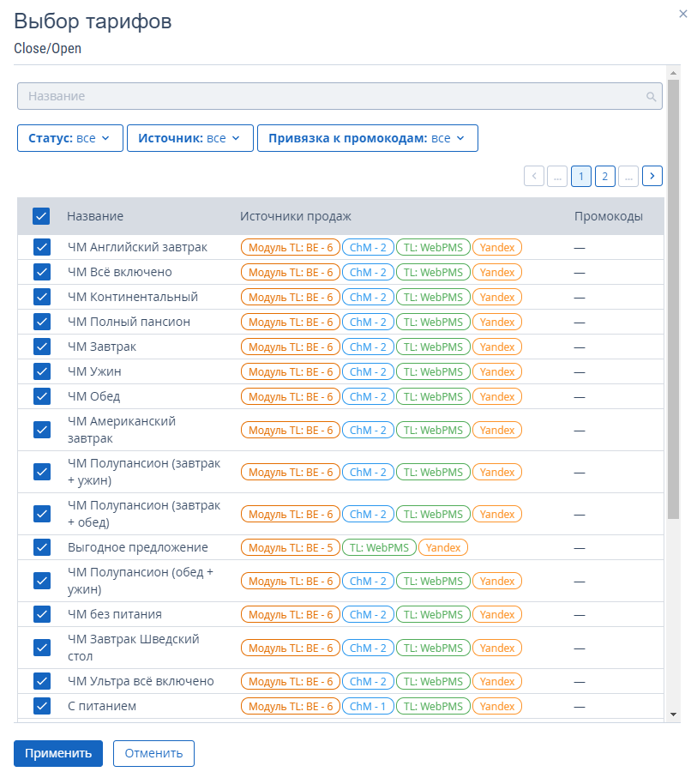Select page 1 in pagination
The image size is (697, 784).
[581, 176]
